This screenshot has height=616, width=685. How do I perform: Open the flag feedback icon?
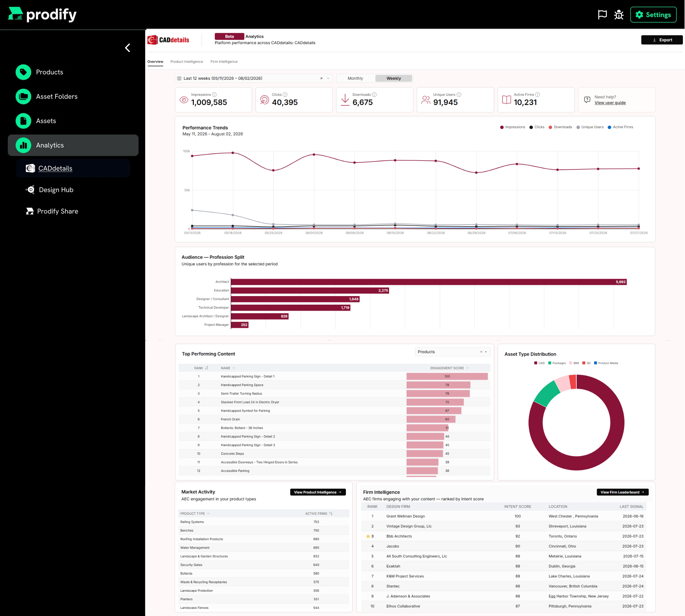tap(602, 15)
